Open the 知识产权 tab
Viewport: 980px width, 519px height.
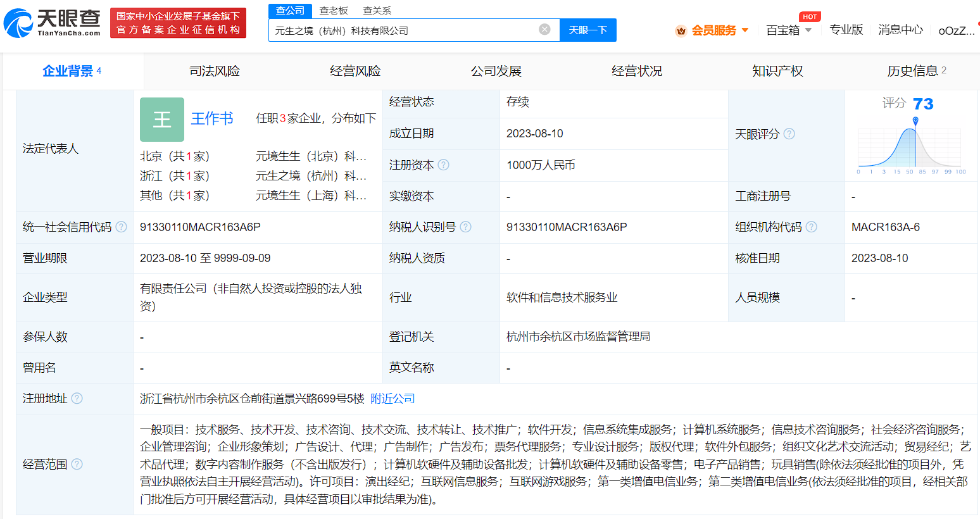777,71
